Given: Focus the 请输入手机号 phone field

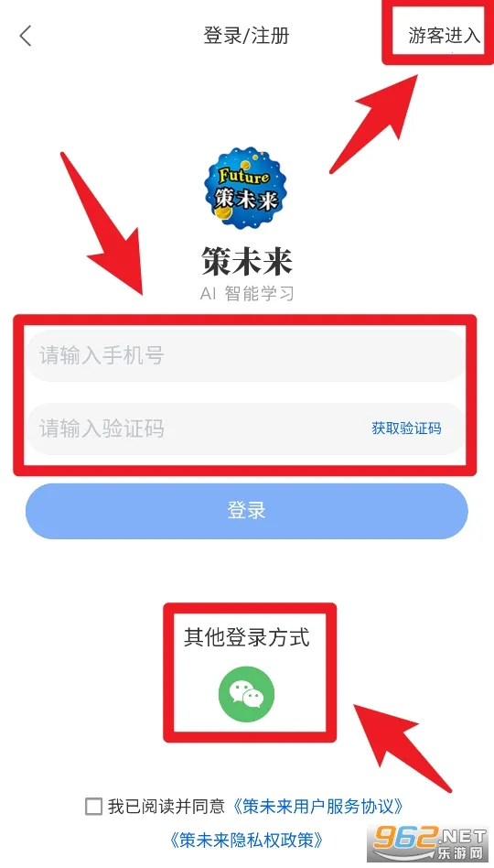Looking at the screenshot, I should click(x=247, y=355).
